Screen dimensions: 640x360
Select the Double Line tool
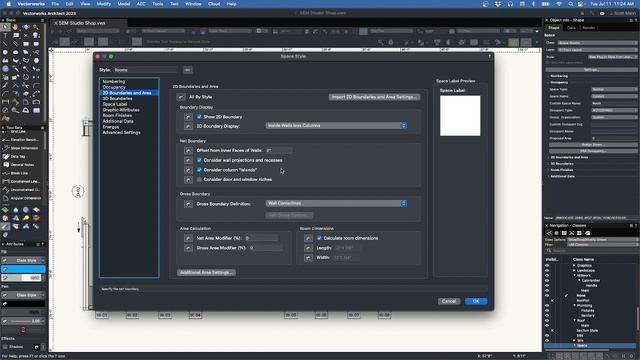click(16, 44)
